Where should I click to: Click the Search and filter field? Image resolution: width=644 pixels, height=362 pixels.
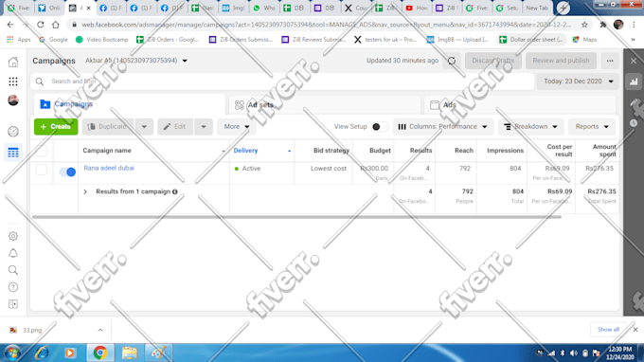282,81
